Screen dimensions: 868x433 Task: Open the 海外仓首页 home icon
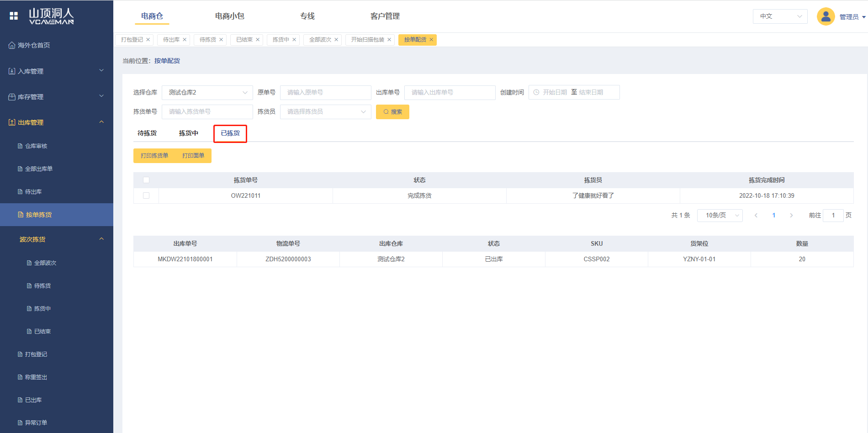click(x=12, y=45)
